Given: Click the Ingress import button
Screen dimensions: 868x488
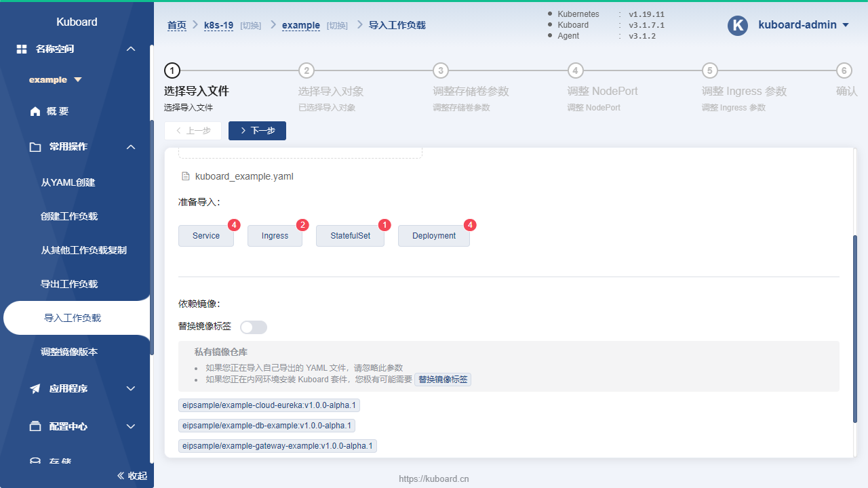Looking at the screenshot, I should (x=275, y=236).
